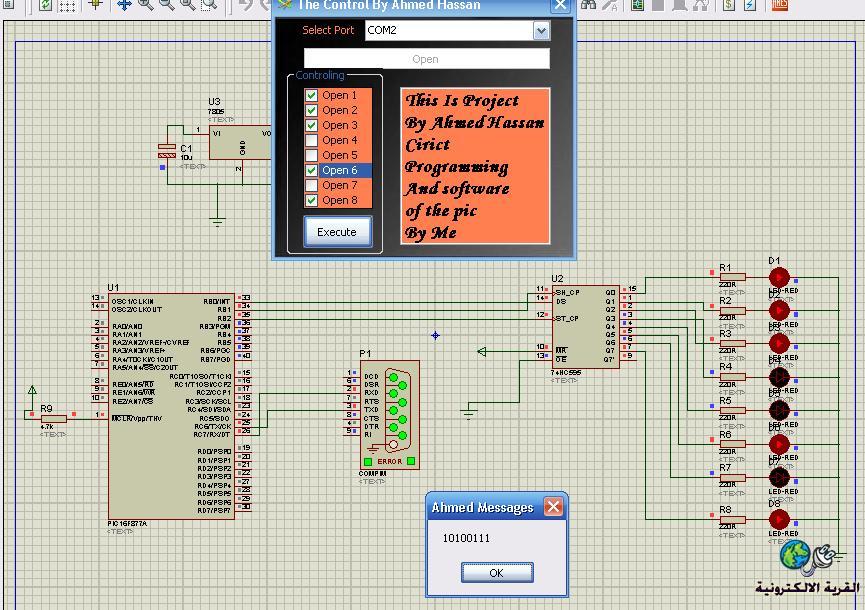The height and width of the screenshot is (610, 865).
Task: Click OK in Ahmed Messages dialog
Action: pyautogui.click(x=496, y=573)
